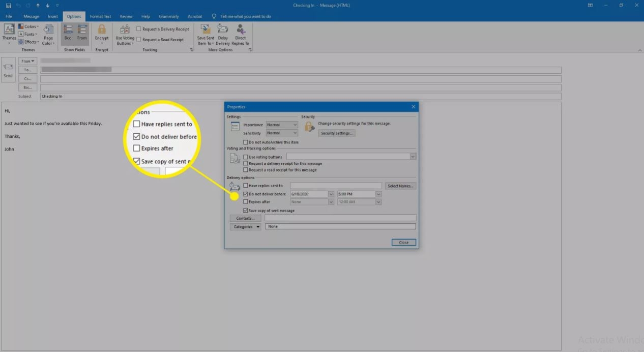Open the Page Color picker
Viewport: 644px width, 352px height.
pyautogui.click(x=48, y=35)
